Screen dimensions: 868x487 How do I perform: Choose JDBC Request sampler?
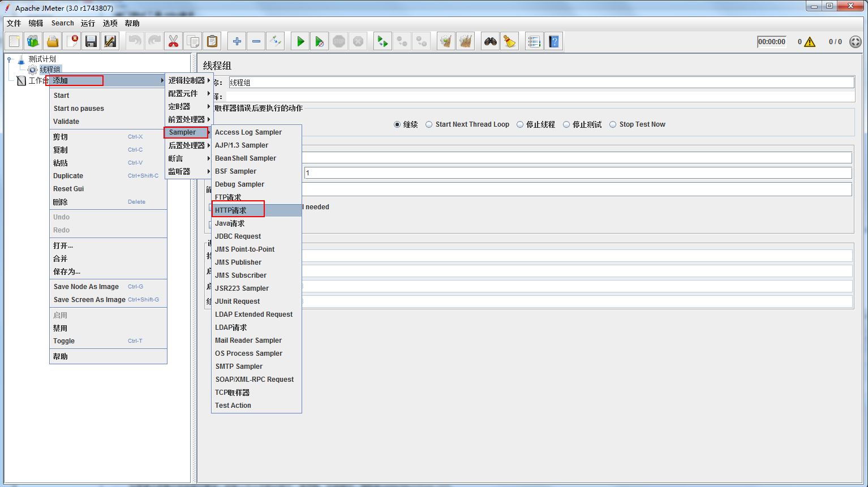click(x=256, y=236)
